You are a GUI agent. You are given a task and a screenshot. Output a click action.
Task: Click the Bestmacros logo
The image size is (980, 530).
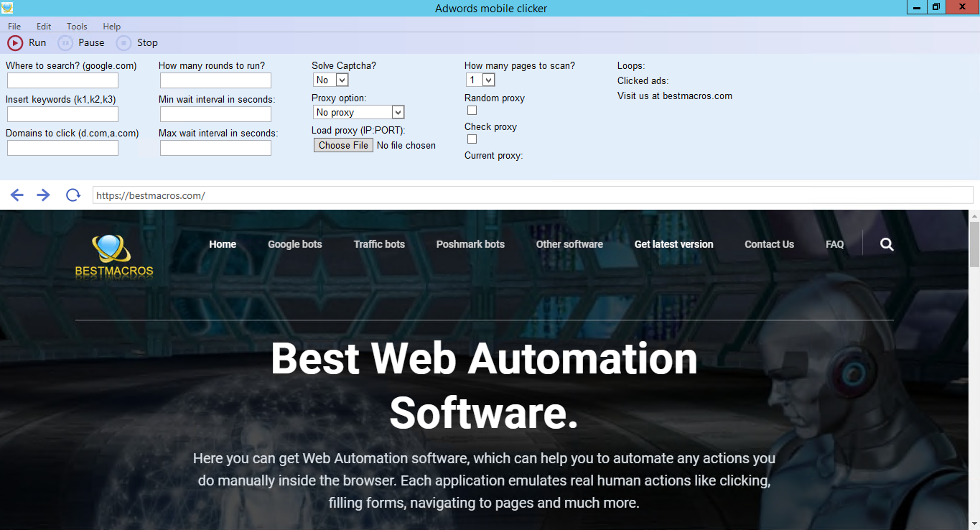(114, 256)
